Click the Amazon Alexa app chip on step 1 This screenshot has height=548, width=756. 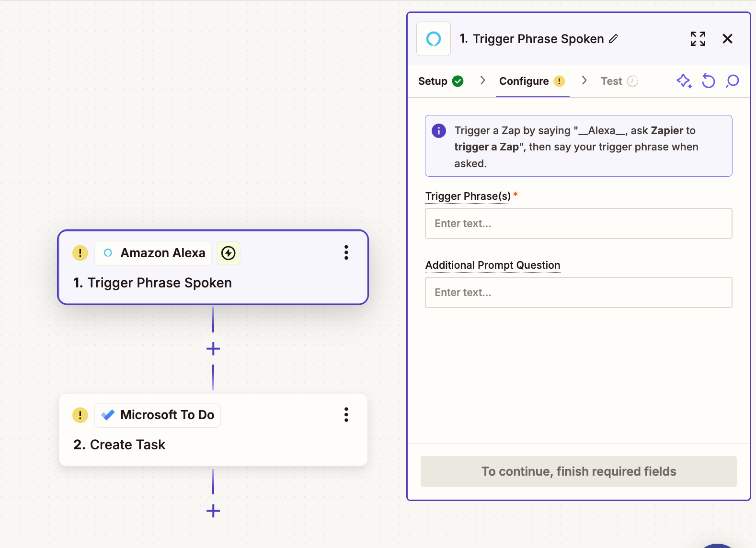(153, 253)
